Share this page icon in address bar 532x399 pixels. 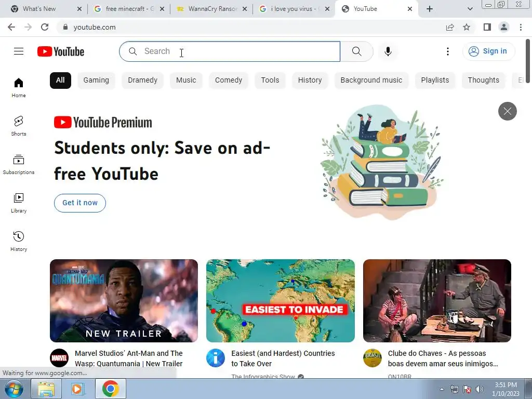(450, 27)
